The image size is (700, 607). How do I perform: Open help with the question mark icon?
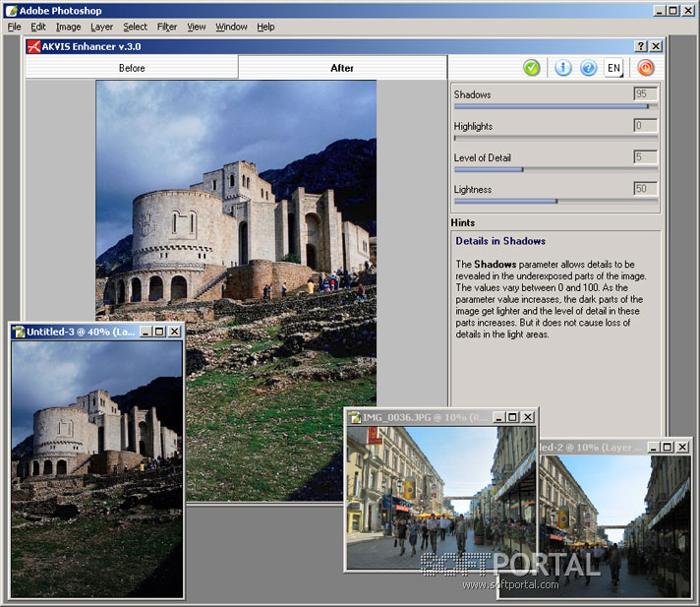coord(588,68)
